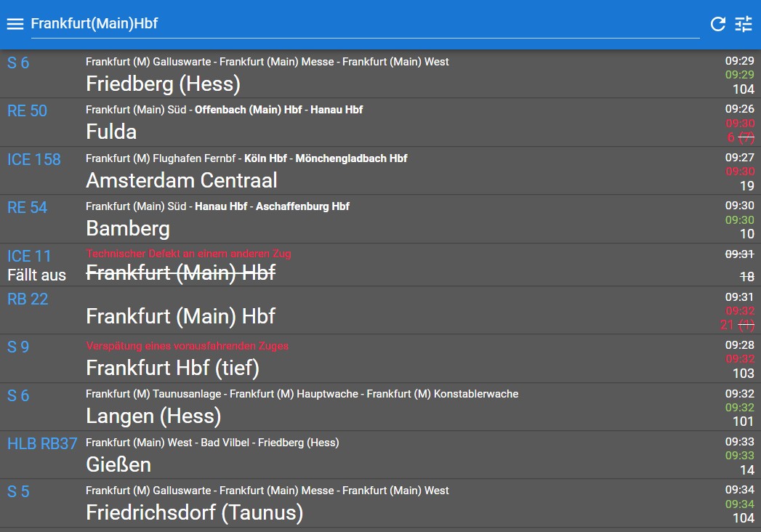Click the 'Verspätung eines vorausfahrenden Zuges' notice
The height and width of the screenshot is (532, 761).
point(188,346)
